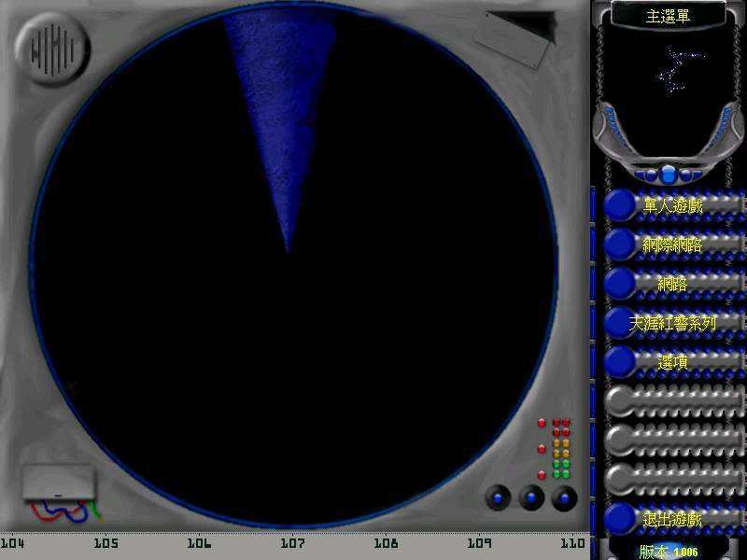This screenshot has width=747, height=560.
Task: Click the blue orb beside 退出遊戲
Action: point(618,519)
